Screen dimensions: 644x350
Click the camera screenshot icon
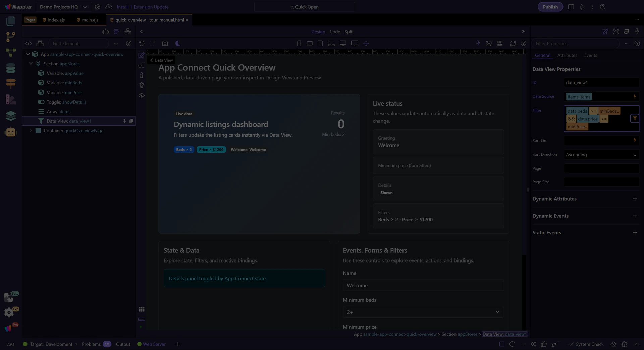pos(165,43)
